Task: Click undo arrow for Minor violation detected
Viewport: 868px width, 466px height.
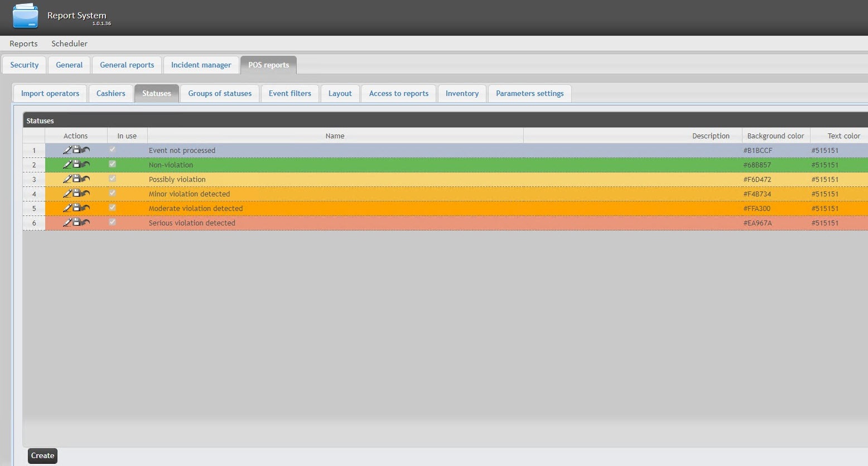Action: 85,194
